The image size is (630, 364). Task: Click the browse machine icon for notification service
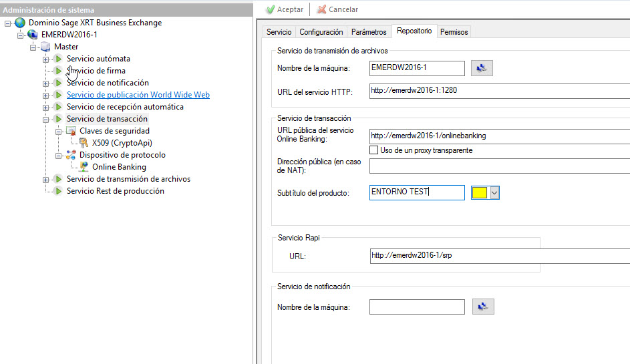(481, 307)
